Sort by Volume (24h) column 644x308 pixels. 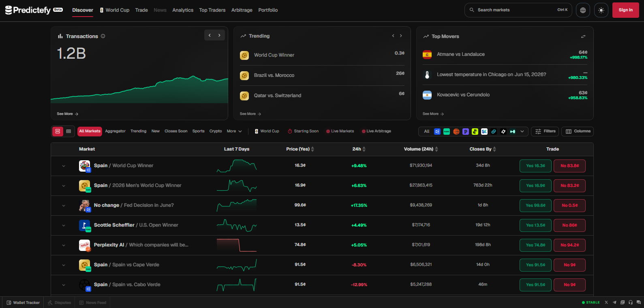[x=421, y=149]
